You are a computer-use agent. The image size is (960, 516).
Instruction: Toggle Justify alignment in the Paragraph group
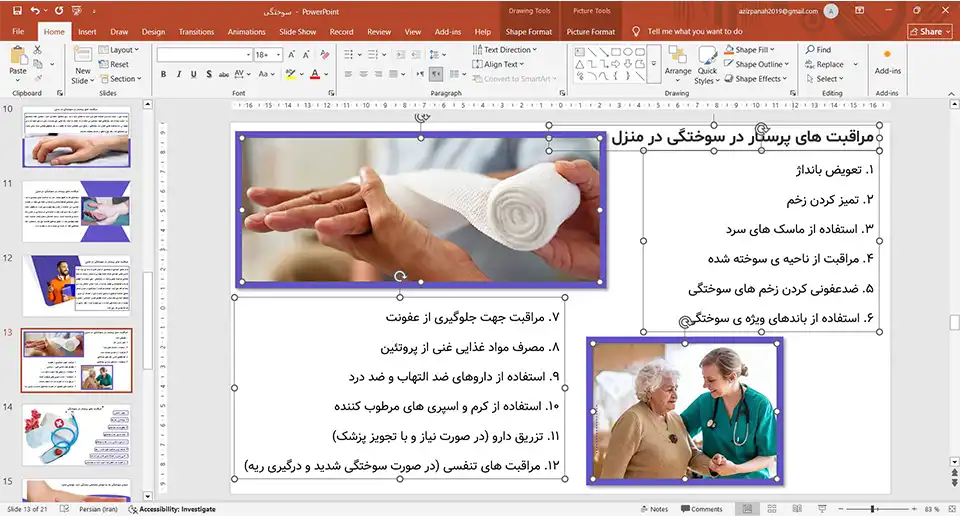394,74
